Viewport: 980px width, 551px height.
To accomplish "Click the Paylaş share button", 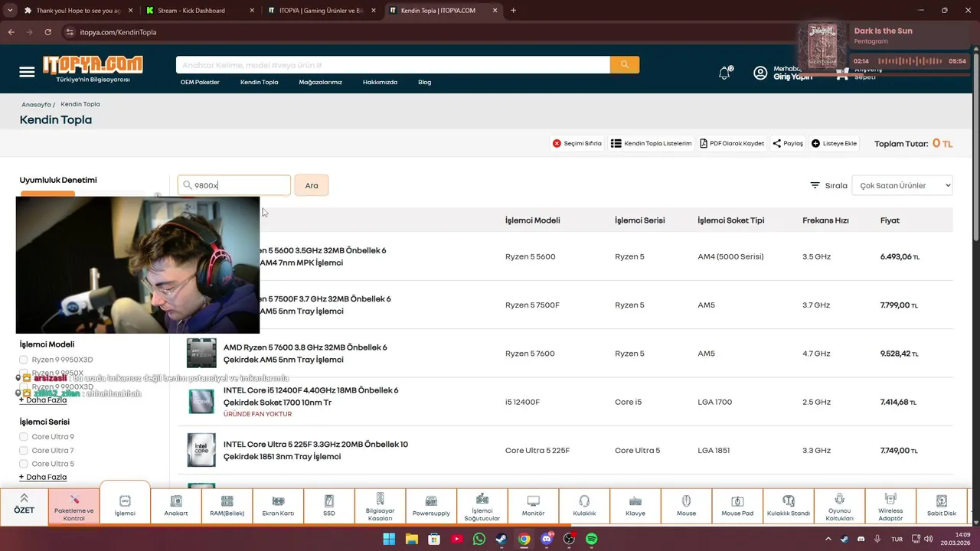I will click(x=788, y=143).
